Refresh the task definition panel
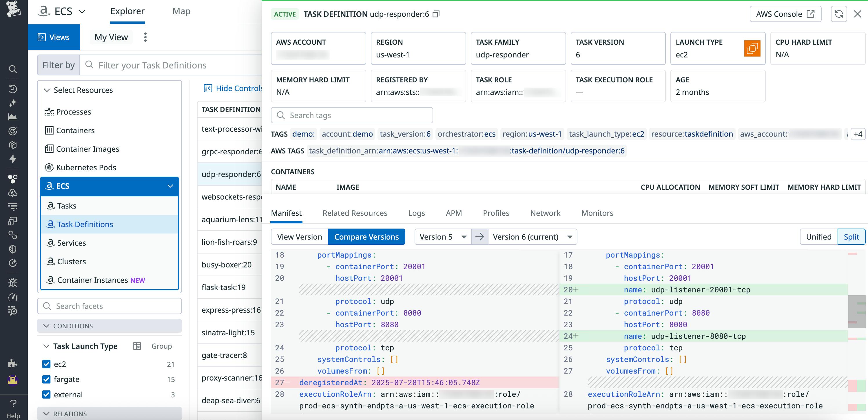 pyautogui.click(x=839, y=14)
